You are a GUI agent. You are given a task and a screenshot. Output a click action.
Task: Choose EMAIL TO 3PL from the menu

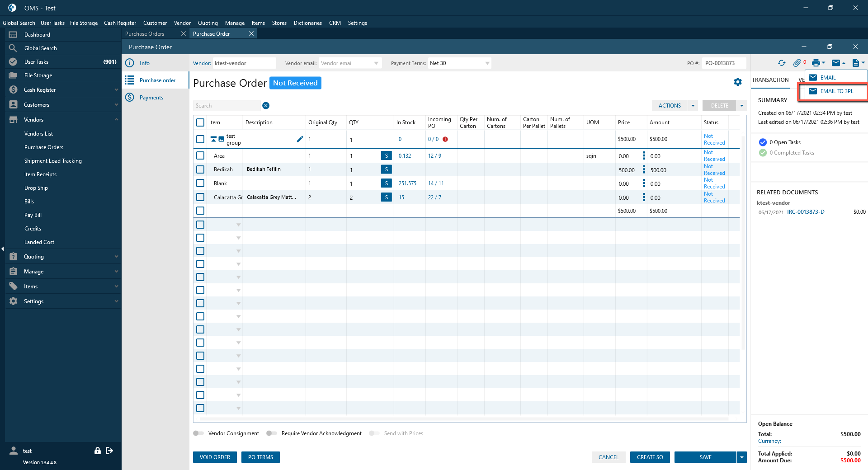836,91
